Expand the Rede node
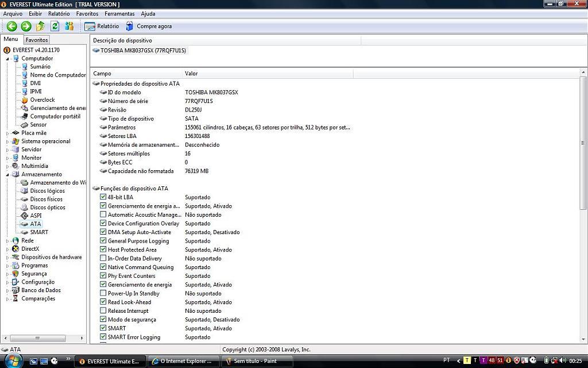The width and height of the screenshot is (588, 368). click(x=7, y=241)
